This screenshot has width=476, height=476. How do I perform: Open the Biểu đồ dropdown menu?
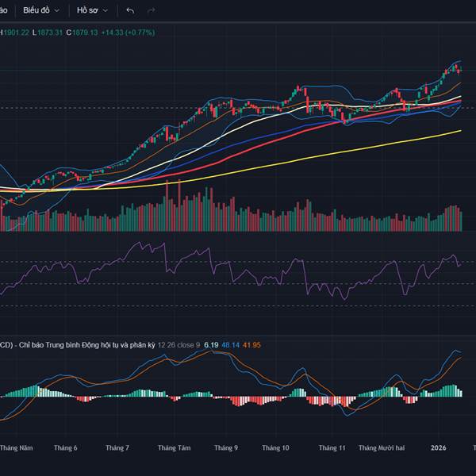pos(40,10)
